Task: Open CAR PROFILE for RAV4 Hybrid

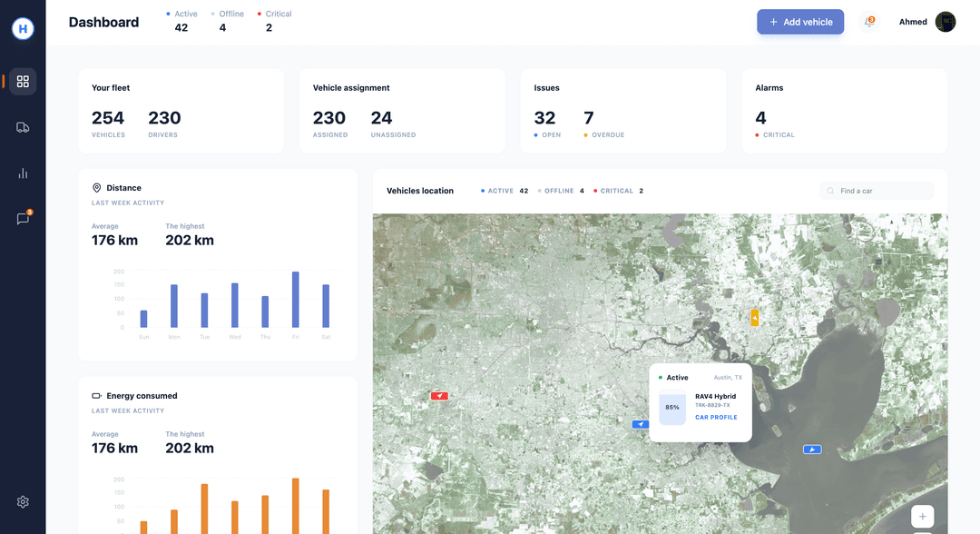Action: click(716, 417)
